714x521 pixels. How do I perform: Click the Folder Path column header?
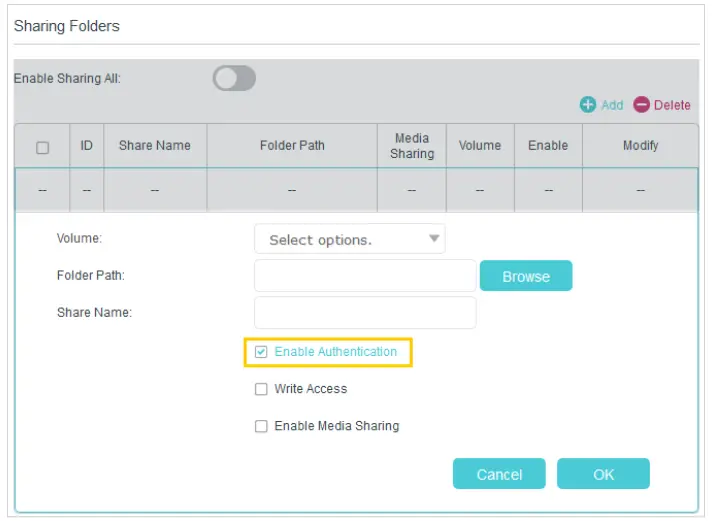pyautogui.click(x=292, y=146)
